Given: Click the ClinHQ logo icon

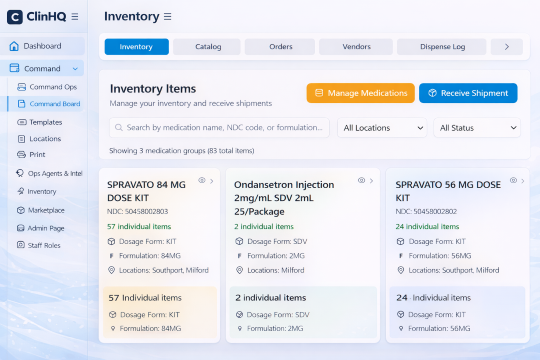Looking at the screenshot, I should pyautogui.click(x=15, y=17).
